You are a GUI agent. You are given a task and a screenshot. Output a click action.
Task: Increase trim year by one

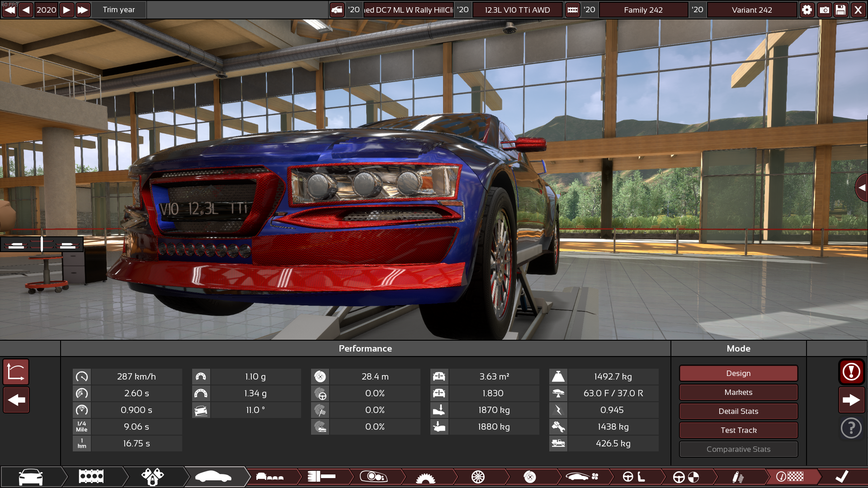tap(66, 9)
